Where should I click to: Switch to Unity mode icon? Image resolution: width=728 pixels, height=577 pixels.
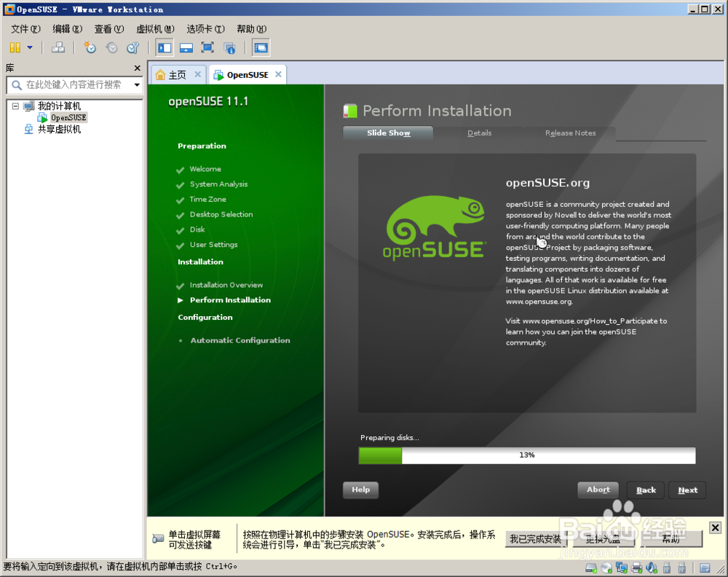coord(229,47)
